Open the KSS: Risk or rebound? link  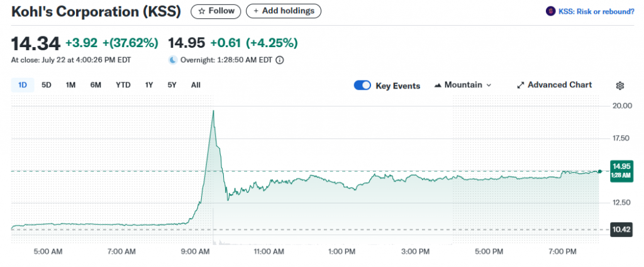pos(596,11)
